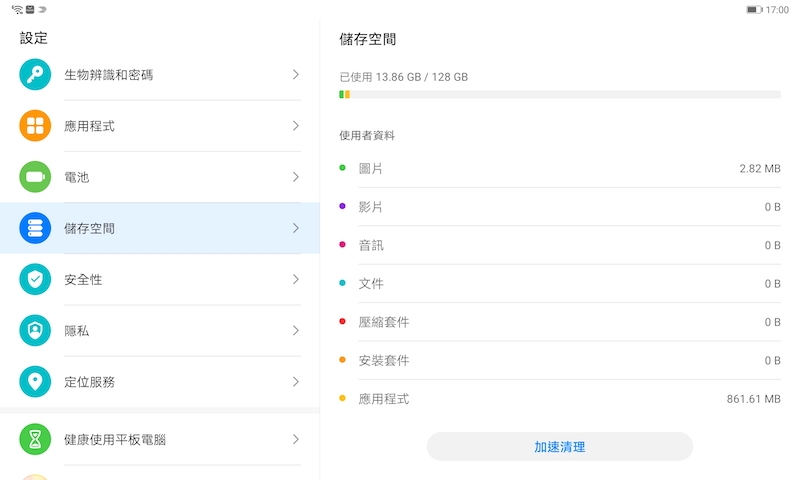Tap the 健康使用平板電腦 hourglass icon
Viewport: 800px width, 480px height.
pos(35,439)
